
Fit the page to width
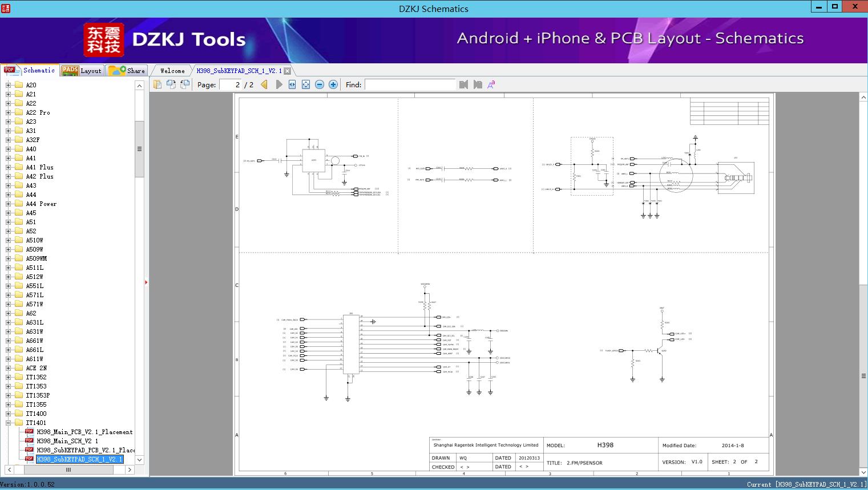292,84
